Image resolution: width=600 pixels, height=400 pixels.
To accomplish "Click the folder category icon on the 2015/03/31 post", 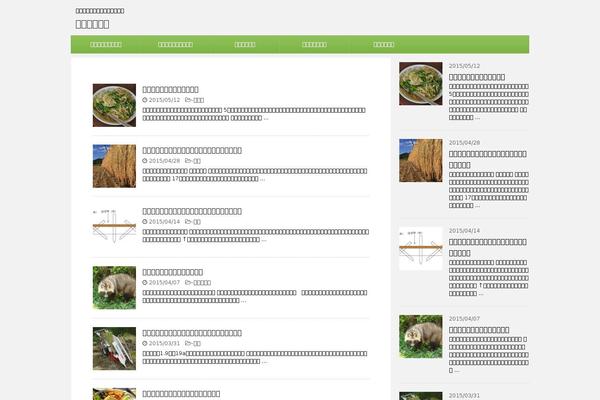I will (x=188, y=343).
